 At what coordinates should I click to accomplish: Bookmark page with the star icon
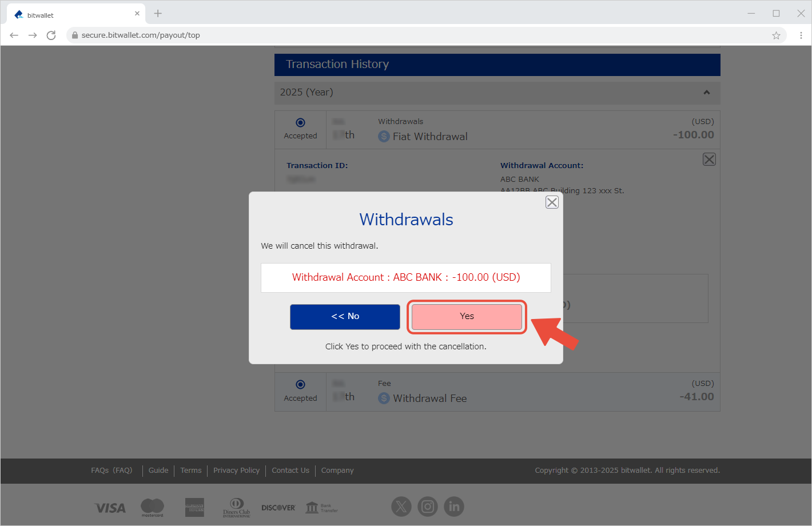pos(776,35)
